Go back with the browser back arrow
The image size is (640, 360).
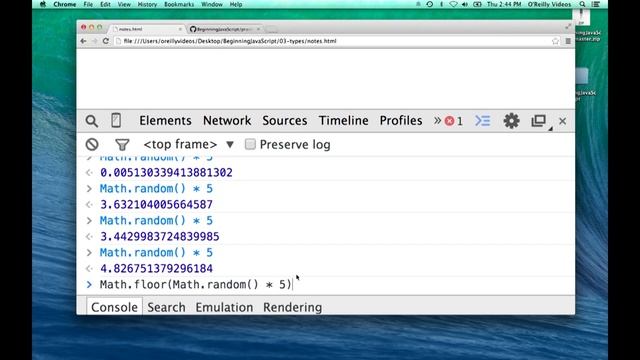83,41
